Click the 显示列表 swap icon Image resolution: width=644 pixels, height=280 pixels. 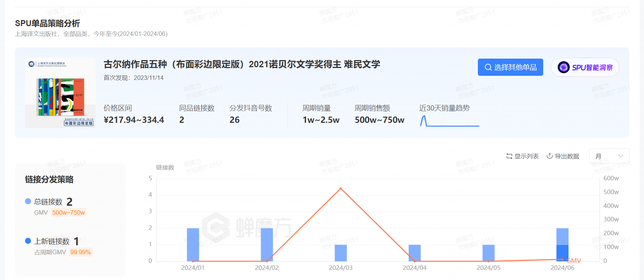click(x=509, y=156)
